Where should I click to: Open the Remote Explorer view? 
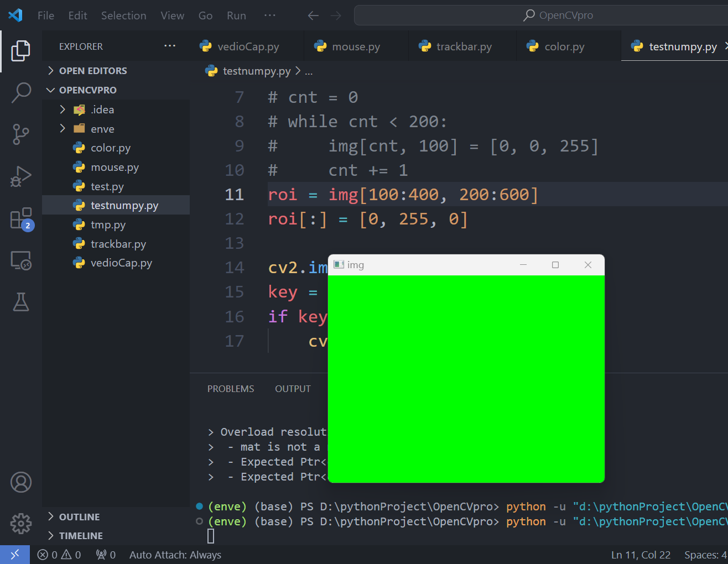tap(21, 260)
